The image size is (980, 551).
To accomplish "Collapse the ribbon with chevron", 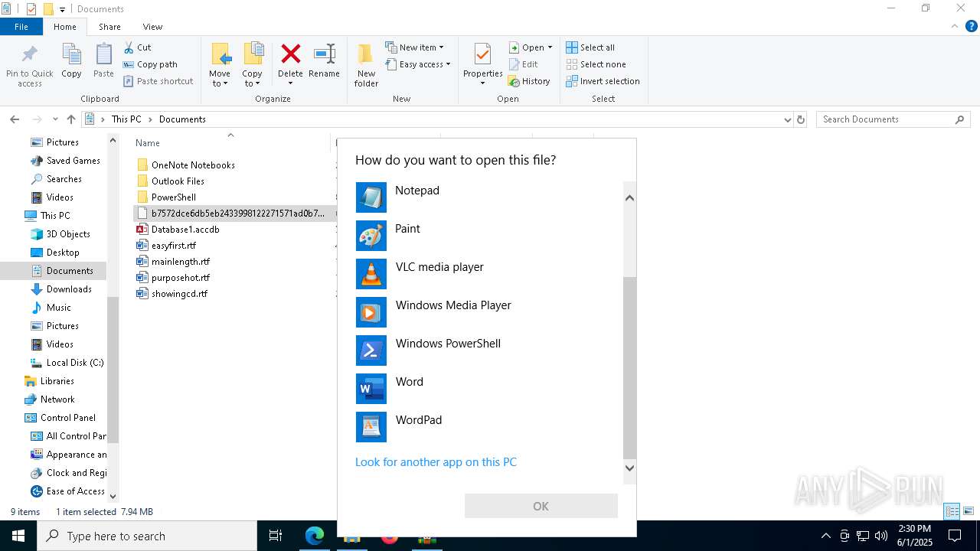I will point(955,26).
